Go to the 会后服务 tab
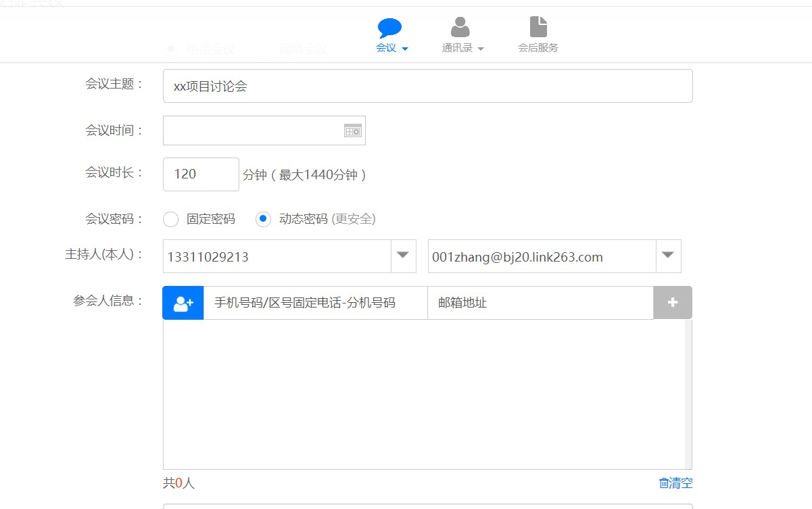The width and height of the screenshot is (812, 509). [538, 48]
